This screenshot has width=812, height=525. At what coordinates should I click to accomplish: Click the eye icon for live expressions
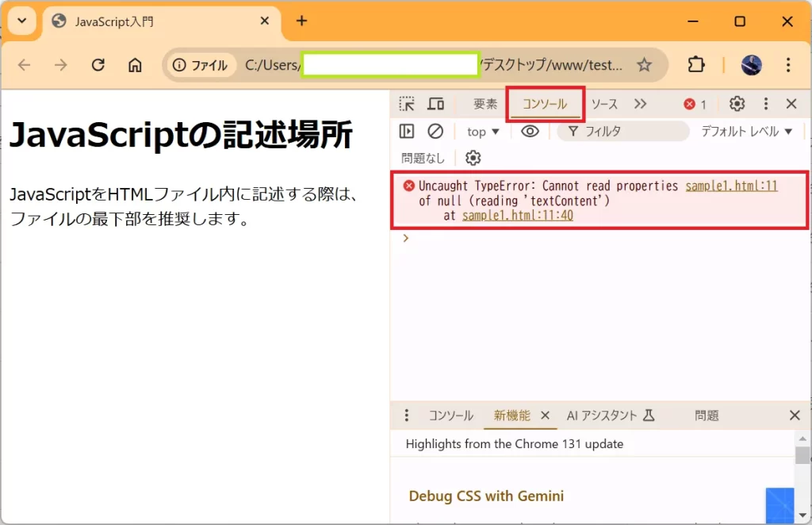point(530,132)
